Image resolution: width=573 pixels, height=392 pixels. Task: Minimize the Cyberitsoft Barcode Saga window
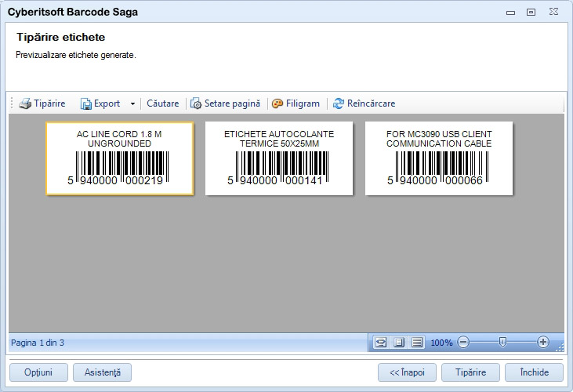(510, 13)
